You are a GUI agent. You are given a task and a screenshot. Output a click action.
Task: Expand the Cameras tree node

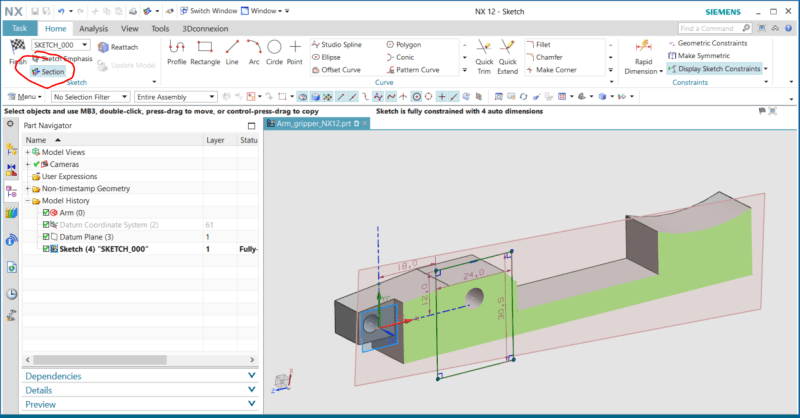pyautogui.click(x=28, y=164)
